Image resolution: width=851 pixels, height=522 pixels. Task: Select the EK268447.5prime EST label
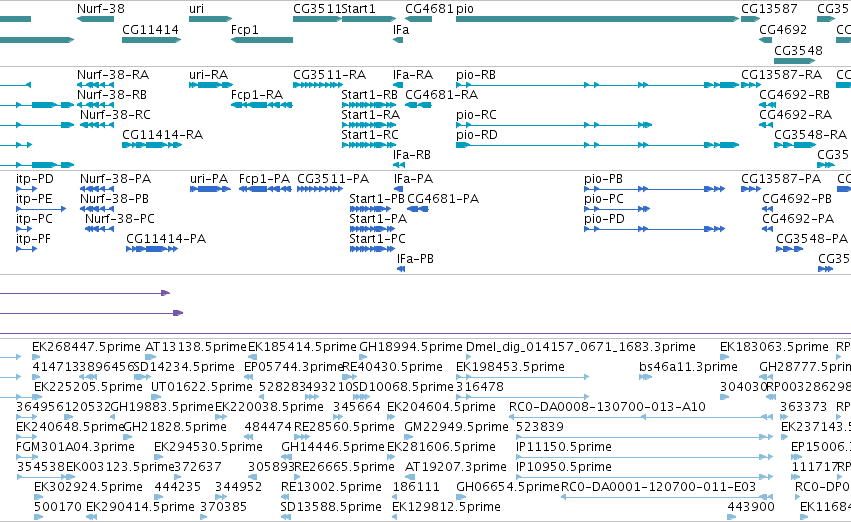pyautogui.click(x=87, y=347)
